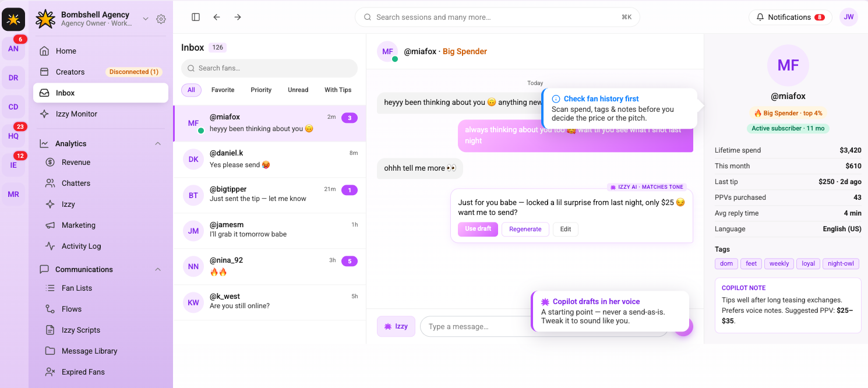Viewport: 868px width, 388px height.
Task: Click the night-owl tag
Action: point(841,264)
